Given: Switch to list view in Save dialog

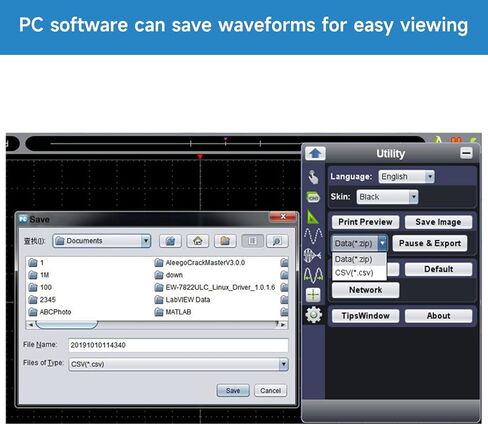Looking at the screenshot, I should (x=252, y=241).
